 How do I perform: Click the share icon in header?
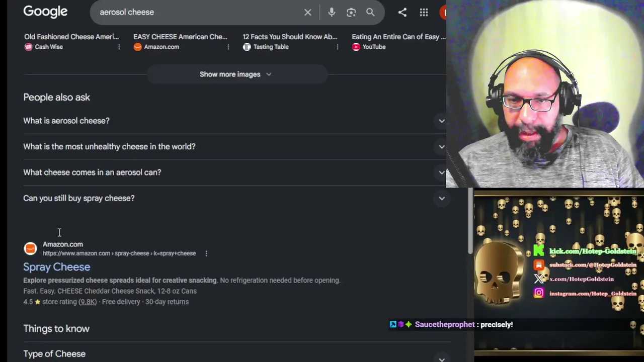[x=403, y=12]
